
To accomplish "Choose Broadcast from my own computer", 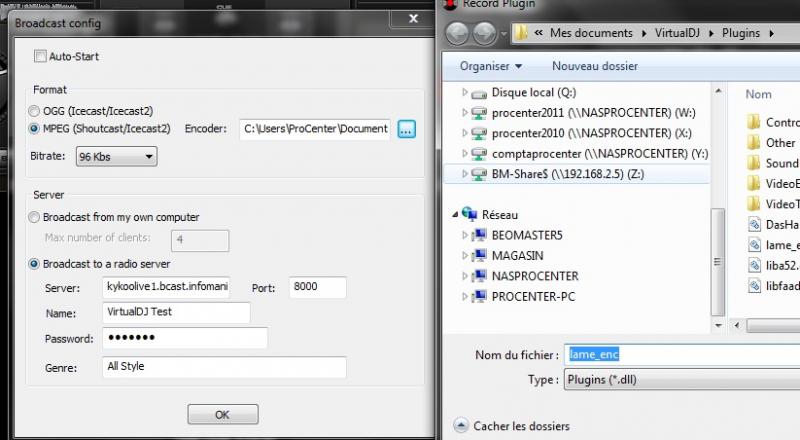I will (36, 217).
